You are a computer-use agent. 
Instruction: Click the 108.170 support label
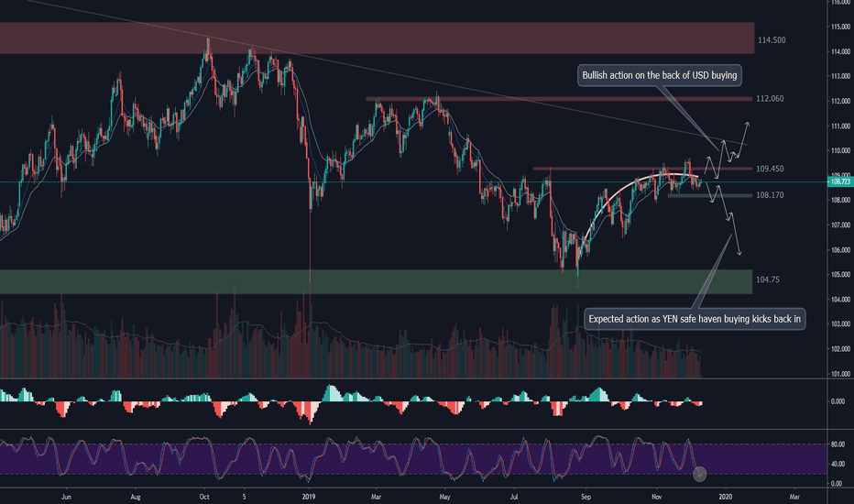(770, 195)
